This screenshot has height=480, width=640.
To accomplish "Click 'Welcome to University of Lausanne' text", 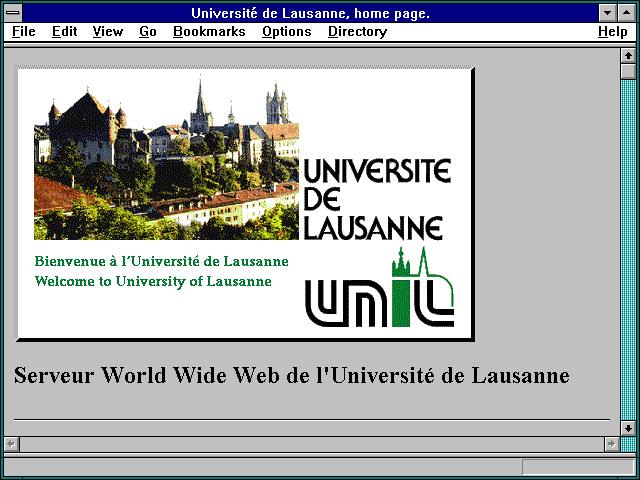I will click(153, 282).
